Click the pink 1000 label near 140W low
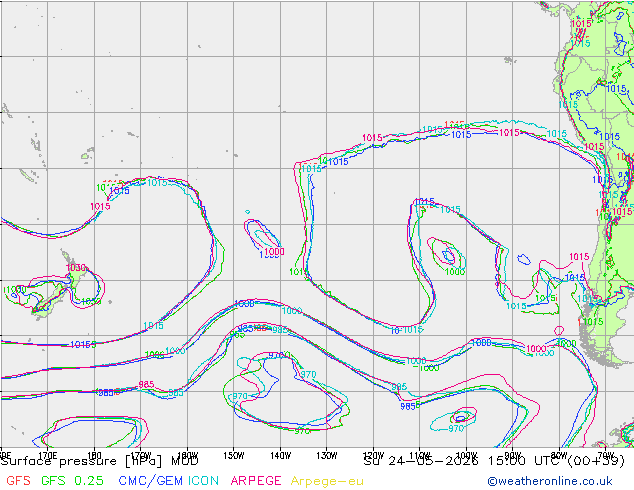The image size is (634, 490). click(275, 251)
